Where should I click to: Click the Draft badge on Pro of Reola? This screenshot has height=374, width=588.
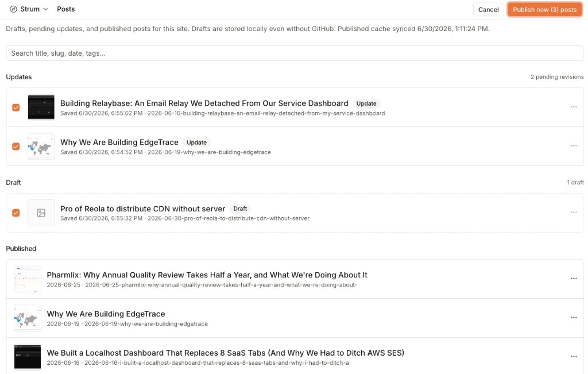click(240, 209)
